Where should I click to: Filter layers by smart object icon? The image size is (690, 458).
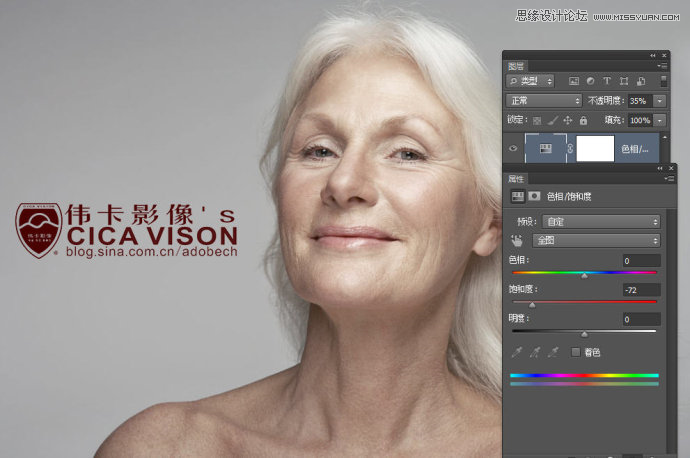click(x=641, y=81)
